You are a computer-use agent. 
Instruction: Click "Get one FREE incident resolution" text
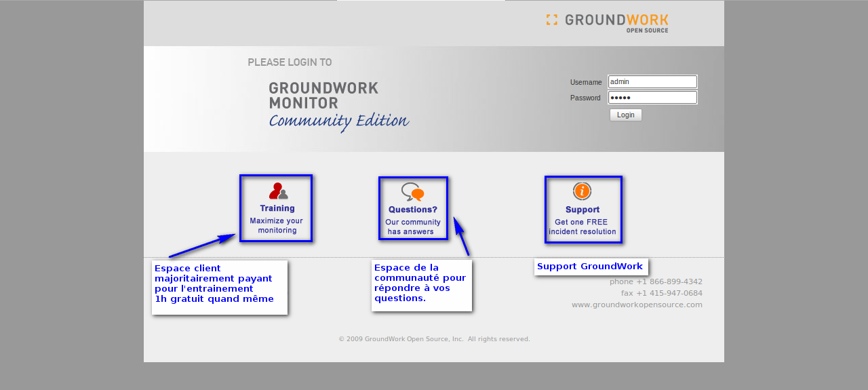(x=583, y=227)
